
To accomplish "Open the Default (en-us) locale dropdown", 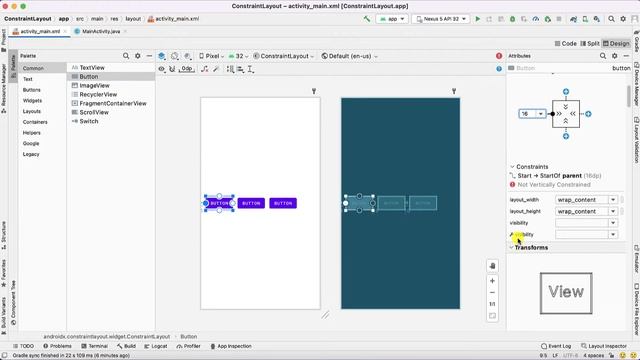I will tap(350, 56).
